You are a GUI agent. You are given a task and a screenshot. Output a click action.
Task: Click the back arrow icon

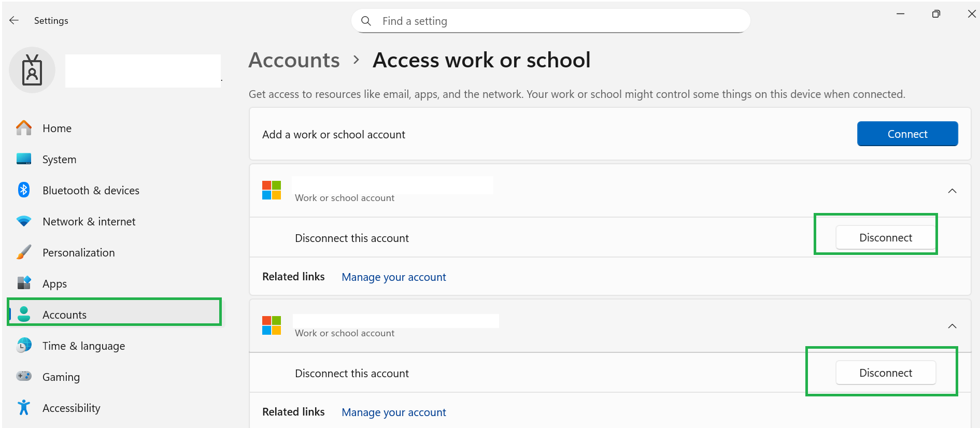click(14, 20)
